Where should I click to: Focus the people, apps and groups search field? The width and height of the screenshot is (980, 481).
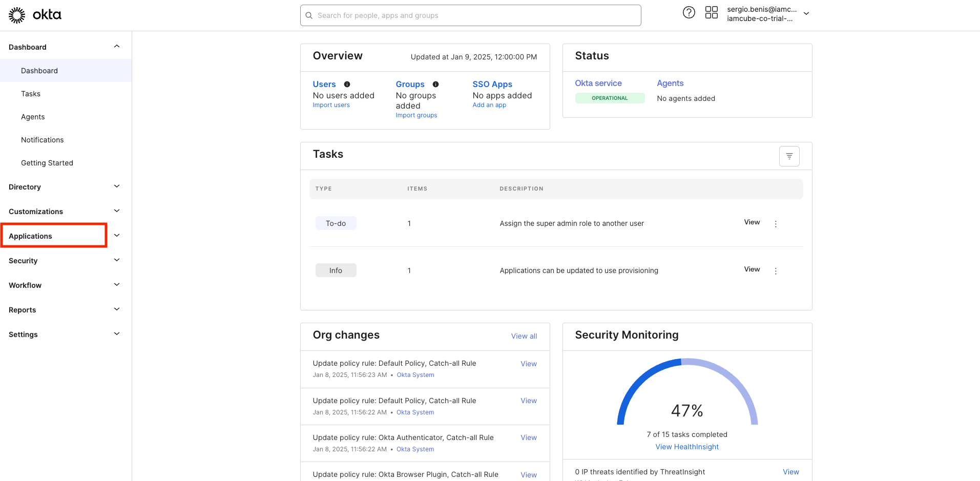[470, 15]
